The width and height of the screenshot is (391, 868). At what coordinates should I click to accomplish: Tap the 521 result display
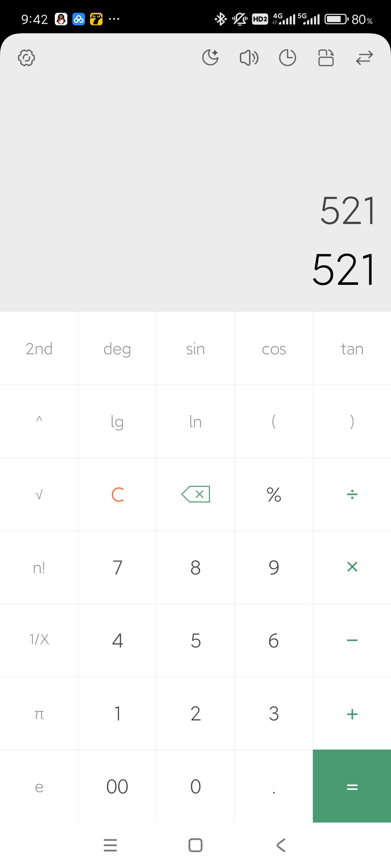(x=344, y=269)
